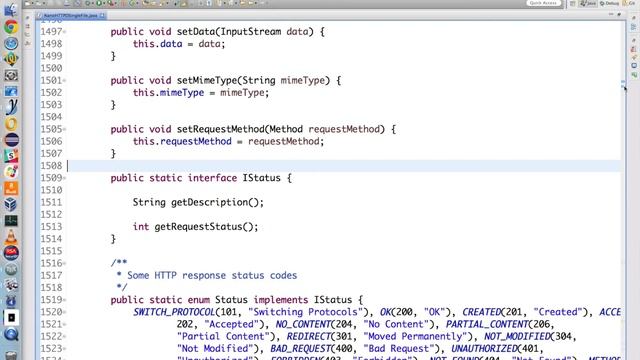Image resolution: width=640 pixels, height=360 pixels.
Task: Click 'getRequestStatus()' on line 1513
Action: tap(204, 227)
